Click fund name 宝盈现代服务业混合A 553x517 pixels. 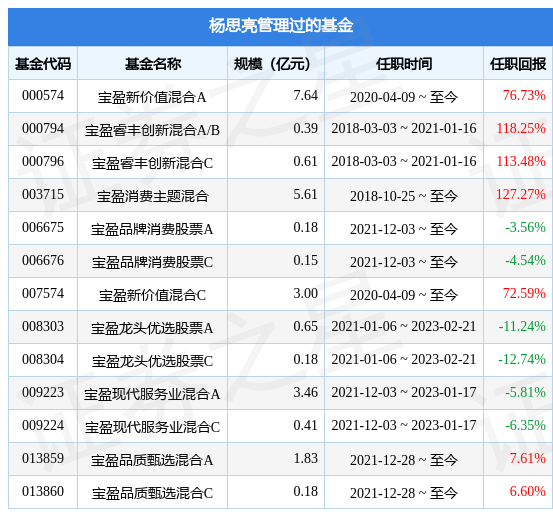(152, 394)
